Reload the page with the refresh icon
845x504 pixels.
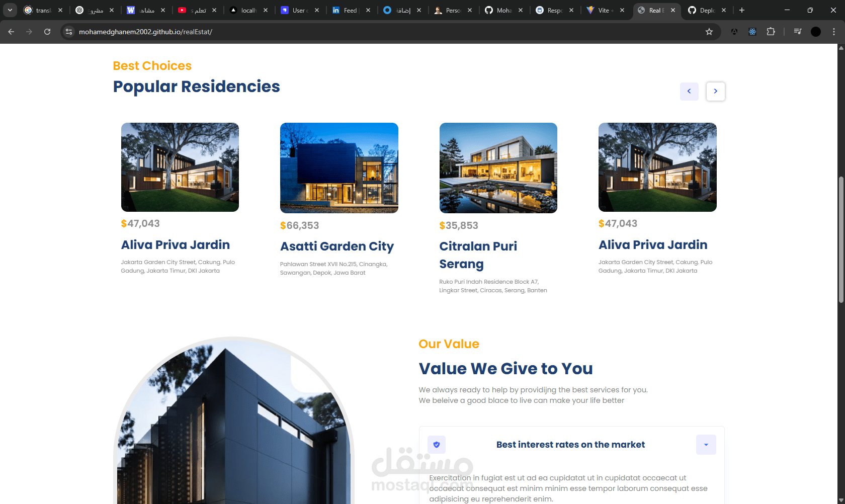coord(47,32)
